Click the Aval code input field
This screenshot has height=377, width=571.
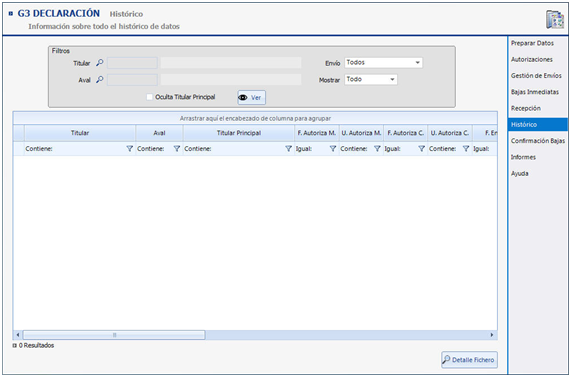(132, 80)
